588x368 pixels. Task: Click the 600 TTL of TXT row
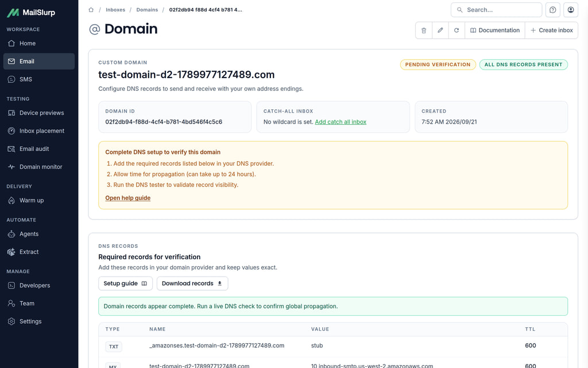530,346
